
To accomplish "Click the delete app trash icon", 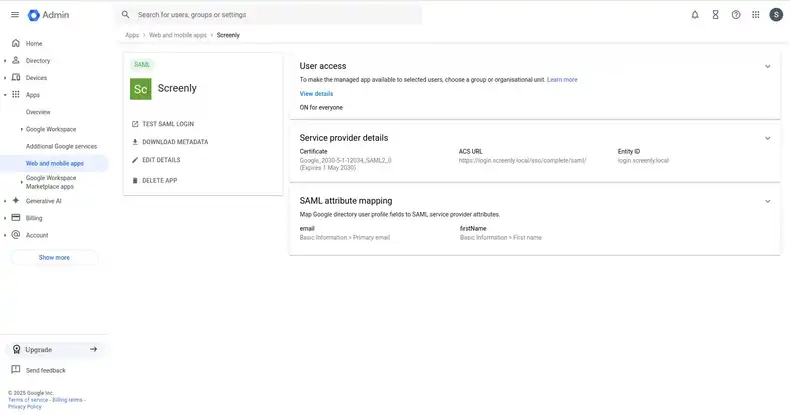I will pyautogui.click(x=135, y=180).
